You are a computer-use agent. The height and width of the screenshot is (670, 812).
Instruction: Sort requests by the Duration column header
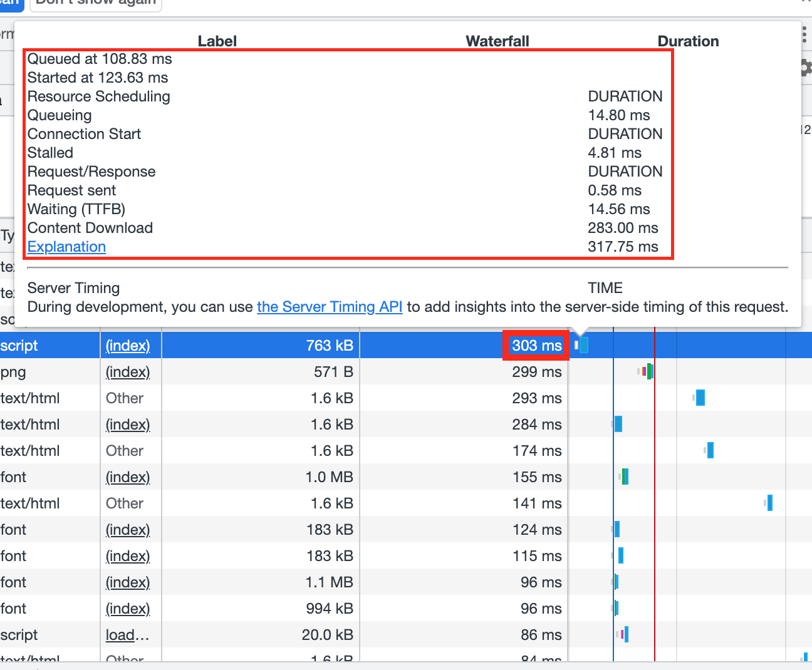688,41
